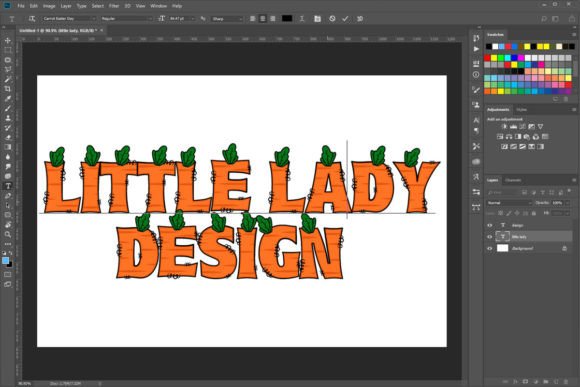Cancel current text edits

(x=332, y=18)
